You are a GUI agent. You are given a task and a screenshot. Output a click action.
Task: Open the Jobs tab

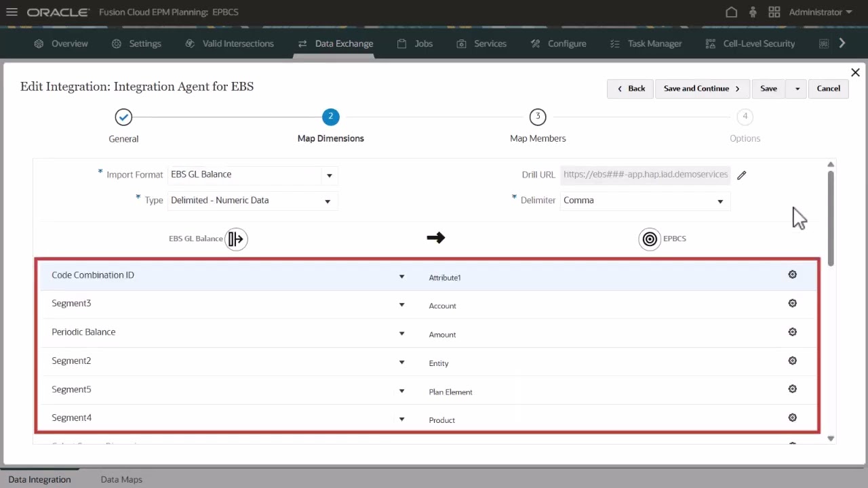pyautogui.click(x=415, y=43)
